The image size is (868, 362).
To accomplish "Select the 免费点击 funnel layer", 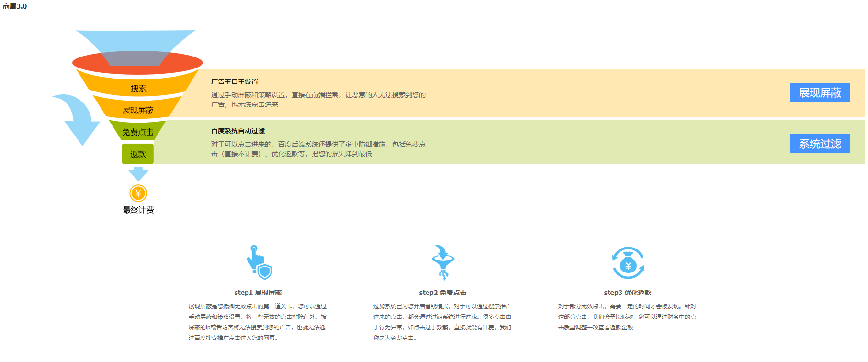I will (x=138, y=131).
